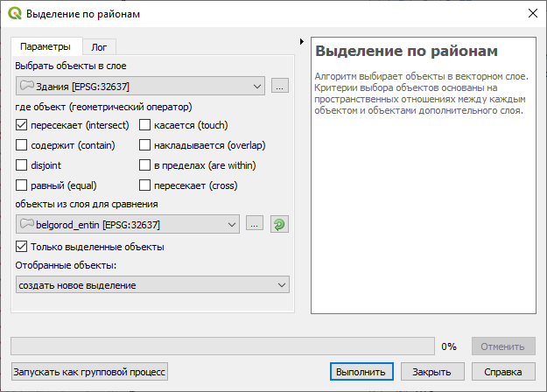Open browse button beside belgorod_entin layer
The height and width of the screenshot is (392, 547).
[x=255, y=223]
